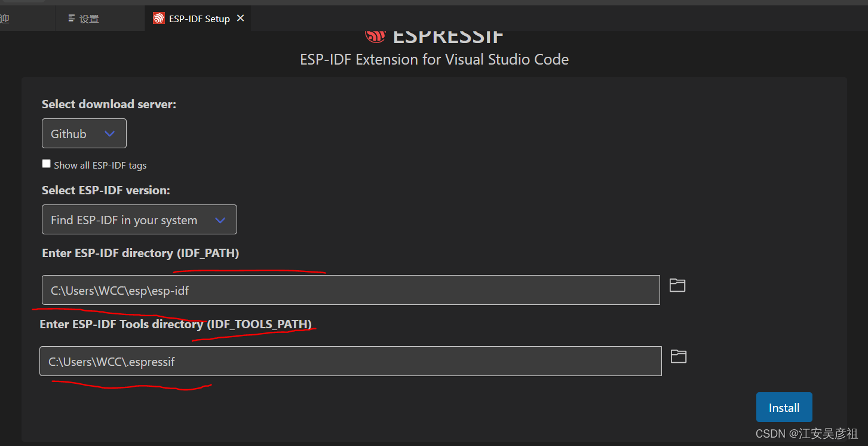Image resolution: width=868 pixels, height=446 pixels.
Task: Open folder browser for IDF_PATH directory
Action: [x=677, y=285]
